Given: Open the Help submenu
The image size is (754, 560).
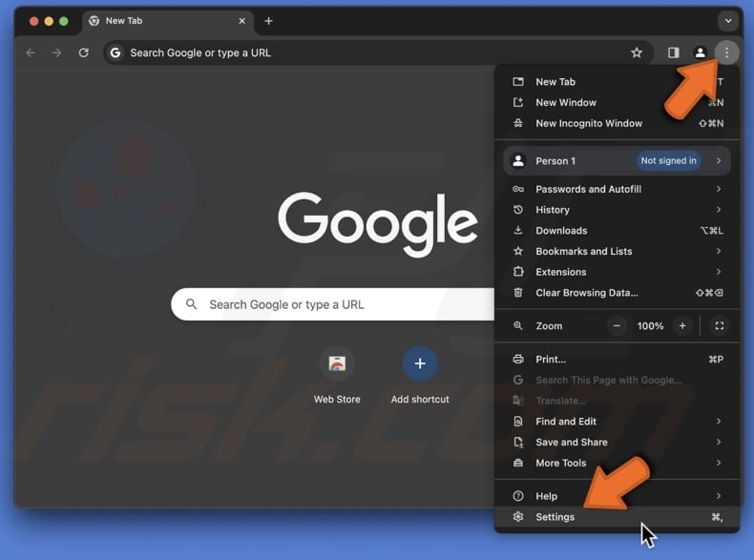Looking at the screenshot, I should click(x=617, y=495).
